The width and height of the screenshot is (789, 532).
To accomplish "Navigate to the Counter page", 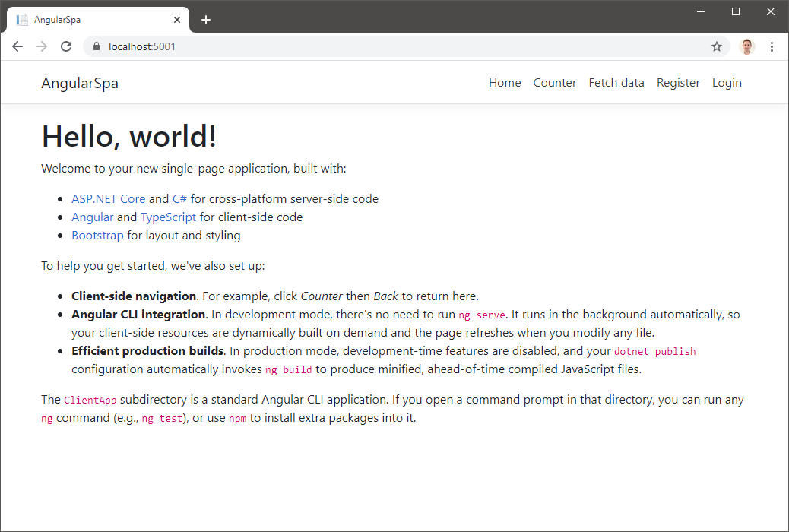I will coord(554,82).
